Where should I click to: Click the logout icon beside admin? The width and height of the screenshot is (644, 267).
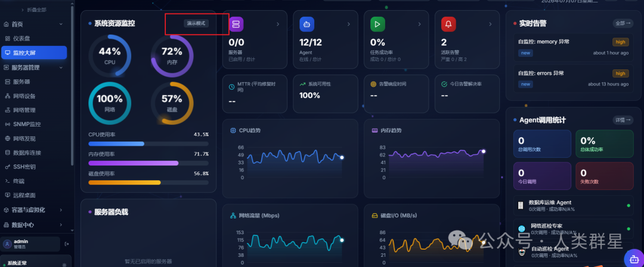pos(67,244)
